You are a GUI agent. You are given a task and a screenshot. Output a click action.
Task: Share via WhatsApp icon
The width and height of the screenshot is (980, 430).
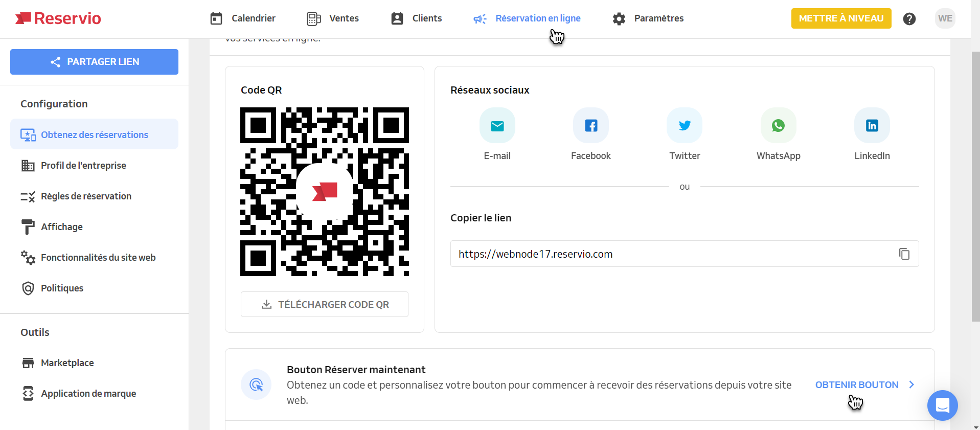point(778,126)
